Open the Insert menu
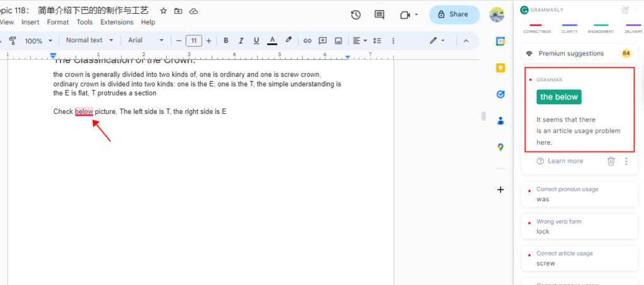Screen dimensions: 644x285 [x=30, y=22]
